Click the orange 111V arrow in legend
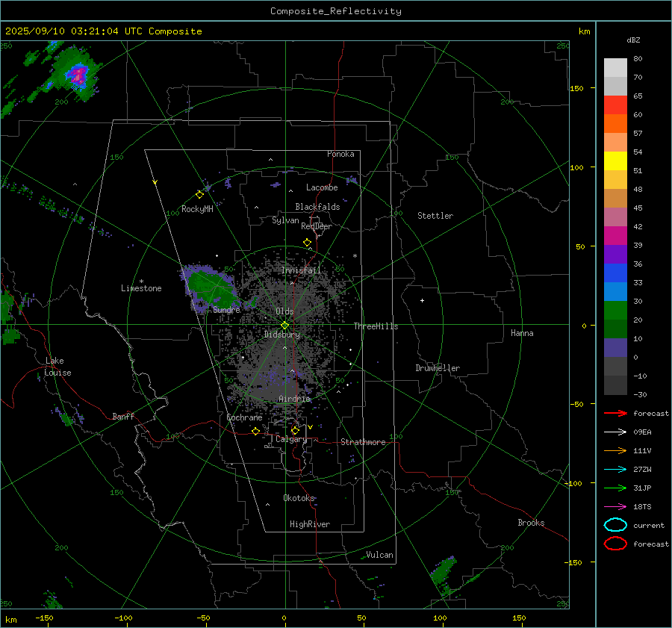The width and height of the screenshot is (672, 628). point(615,450)
